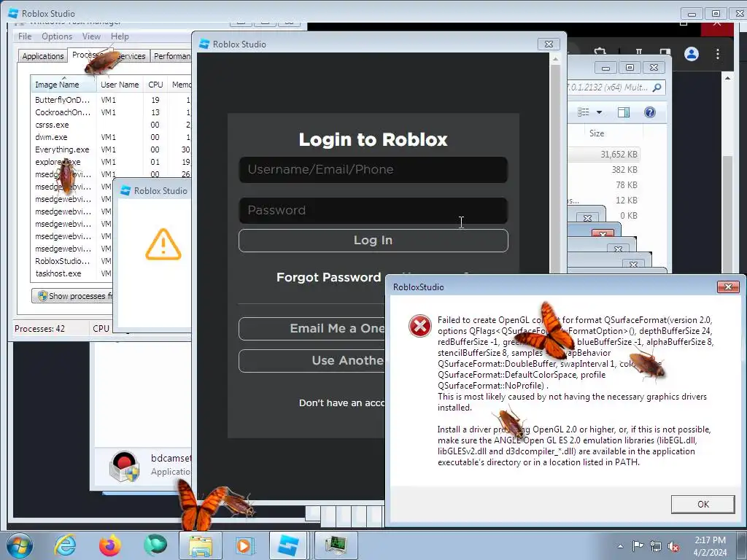Close the RobloxStudio error dialog
747x560 pixels.
[x=728, y=287]
